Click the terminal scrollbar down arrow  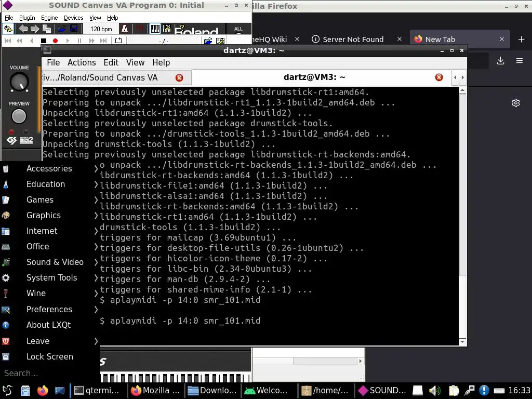coord(462,342)
